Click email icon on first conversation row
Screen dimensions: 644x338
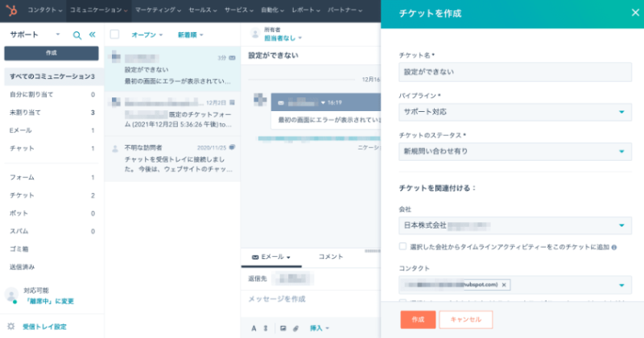pos(232,58)
